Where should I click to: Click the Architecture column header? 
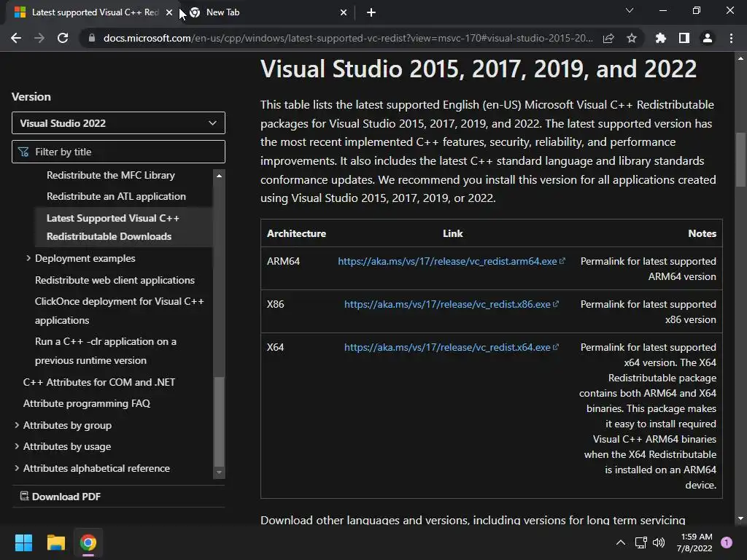pyautogui.click(x=296, y=233)
